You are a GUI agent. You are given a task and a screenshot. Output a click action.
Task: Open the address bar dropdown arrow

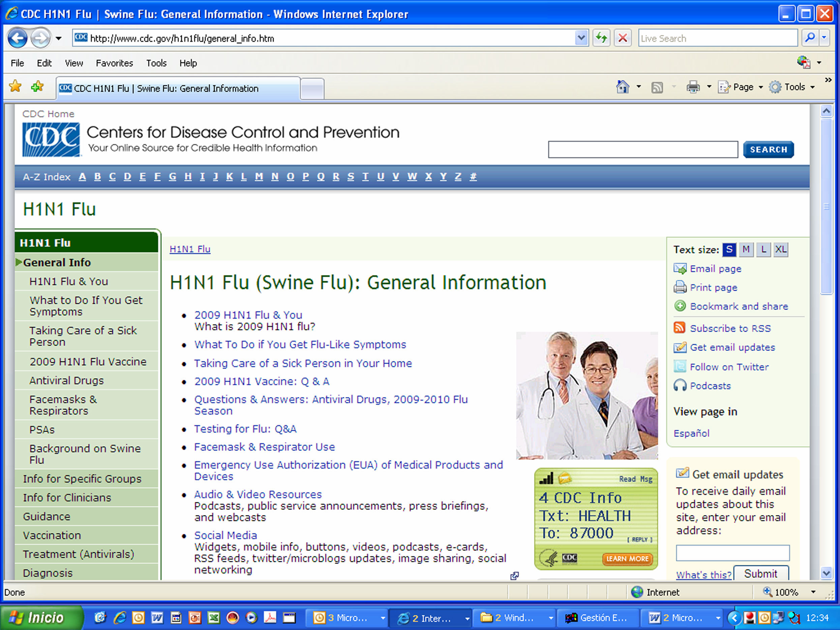[x=581, y=38]
